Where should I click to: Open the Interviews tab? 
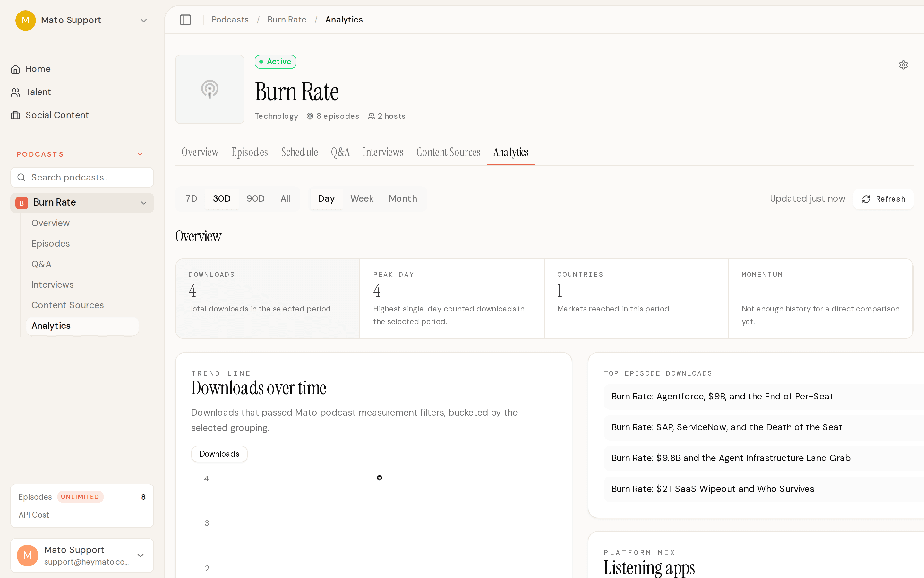coord(383,152)
